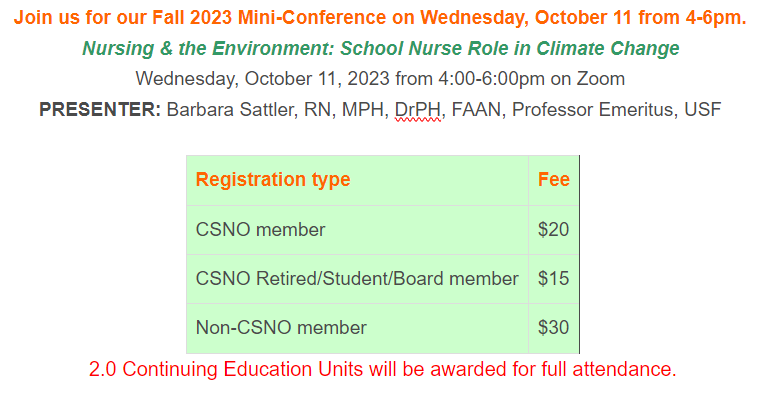Select the Non-CSNO member cell
The image size is (763, 396).
pos(358,328)
